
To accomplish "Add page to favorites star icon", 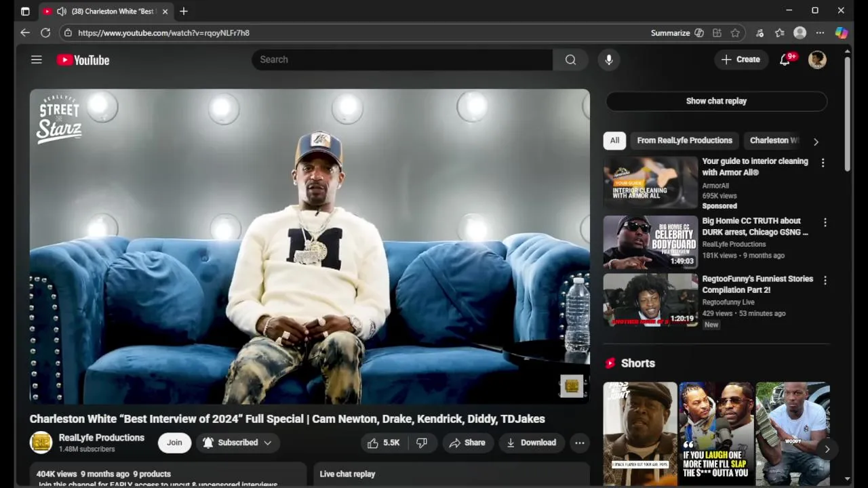I will tap(735, 33).
